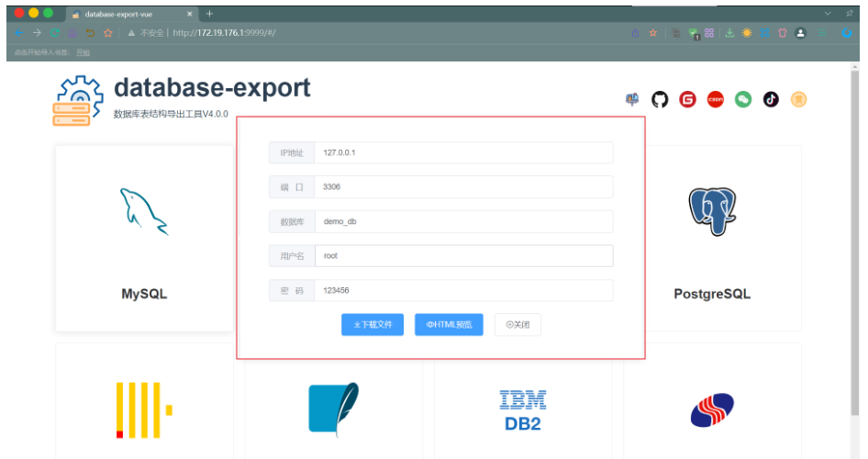Click the pink shirt skin icon
Image resolution: width=868 pixels, height=459 pixels.
(783, 33)
